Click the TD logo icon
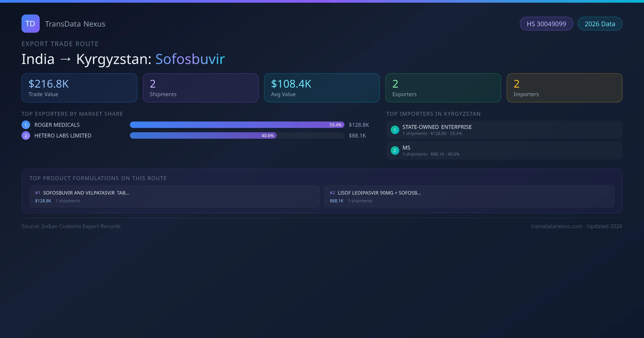The width and height of the screenshot is (644, 338). pyautogui.click(x=30, y=24)
